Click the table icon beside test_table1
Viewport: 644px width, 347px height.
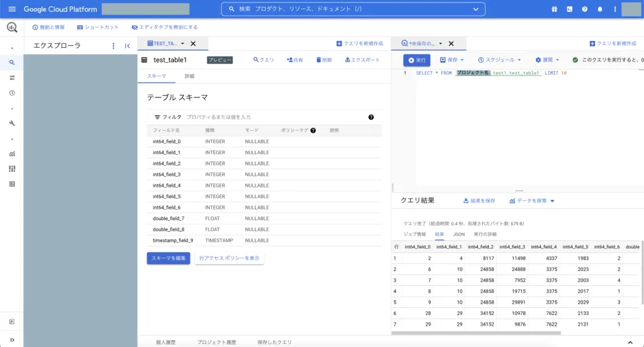(x=144, y=60)
